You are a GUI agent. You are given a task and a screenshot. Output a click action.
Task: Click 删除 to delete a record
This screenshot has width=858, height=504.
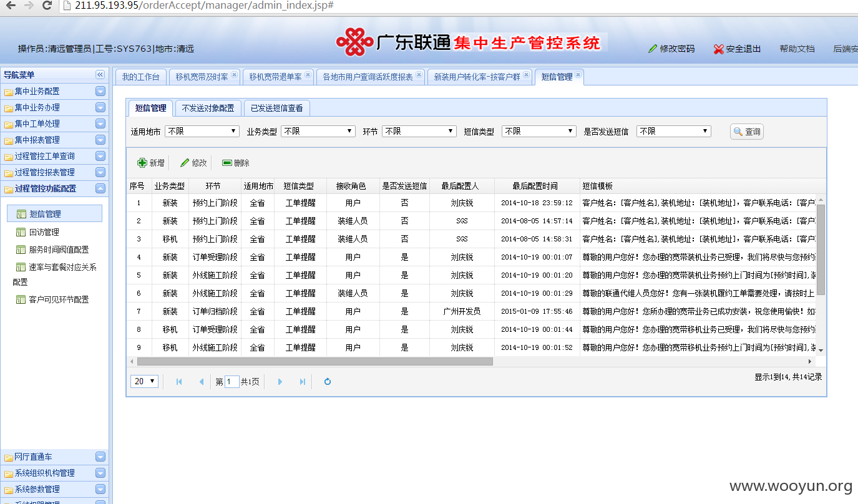[236, 163]
